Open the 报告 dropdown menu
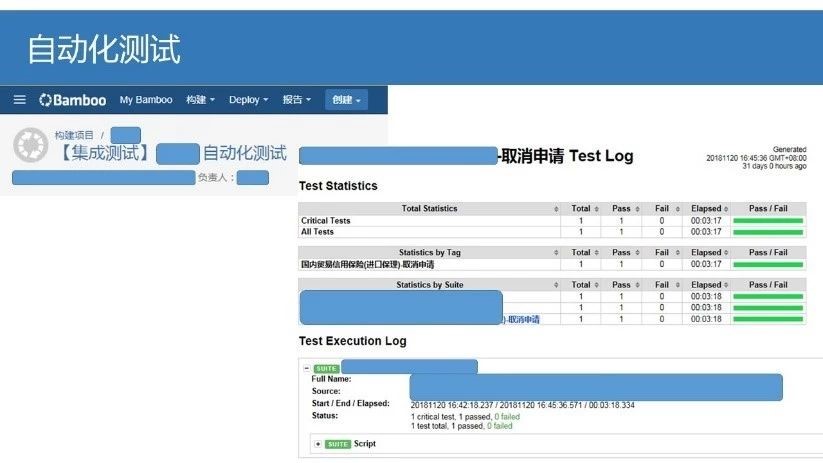Viewport: 823px width, 463px height. point(297,100)
